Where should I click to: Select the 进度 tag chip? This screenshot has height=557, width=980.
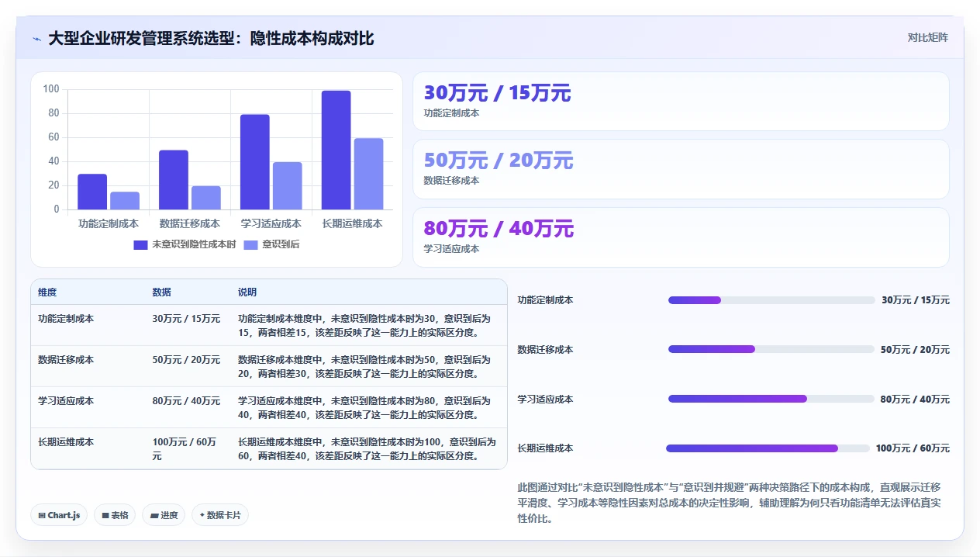(164, 515)
